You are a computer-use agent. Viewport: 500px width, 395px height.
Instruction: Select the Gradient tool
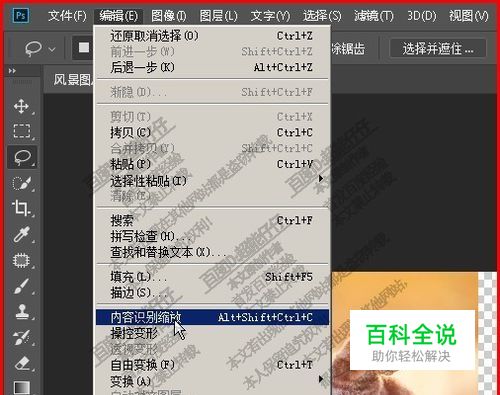tap(21, 388)
